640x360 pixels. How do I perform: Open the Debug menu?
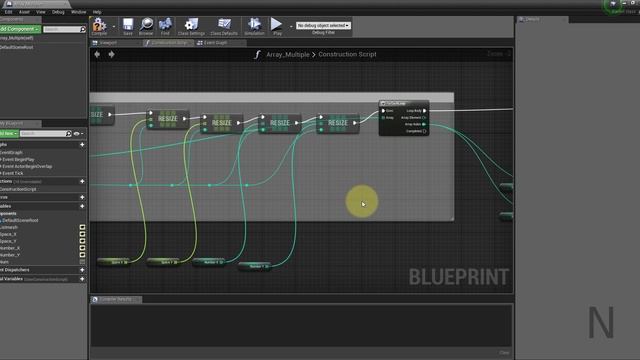58,12
